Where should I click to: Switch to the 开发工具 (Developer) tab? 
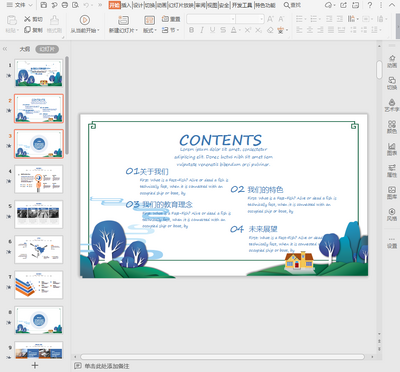pyautogui.click(x=242, y=5)
